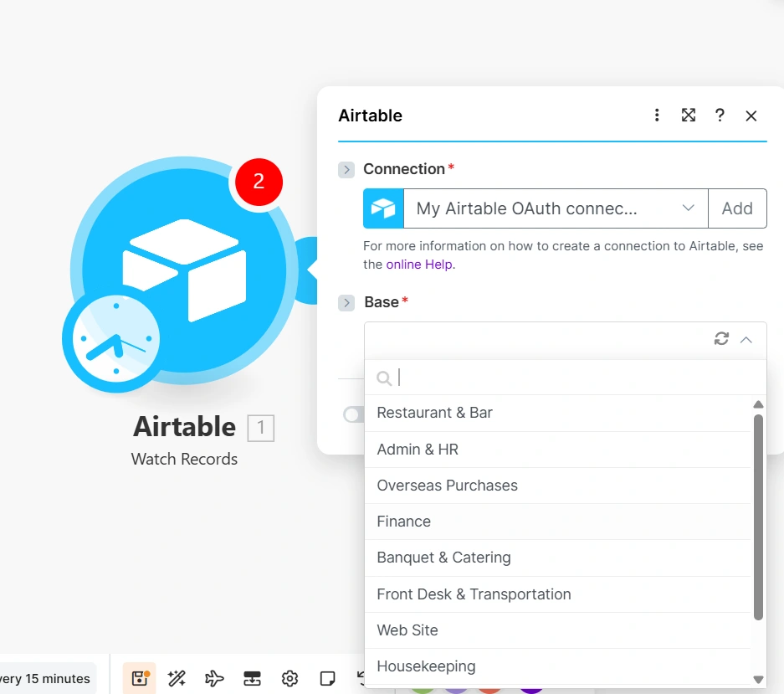The height and width of the screenshot is (694, 784).
Task: Click the red error badge showing 2
Action: point(259,182)
